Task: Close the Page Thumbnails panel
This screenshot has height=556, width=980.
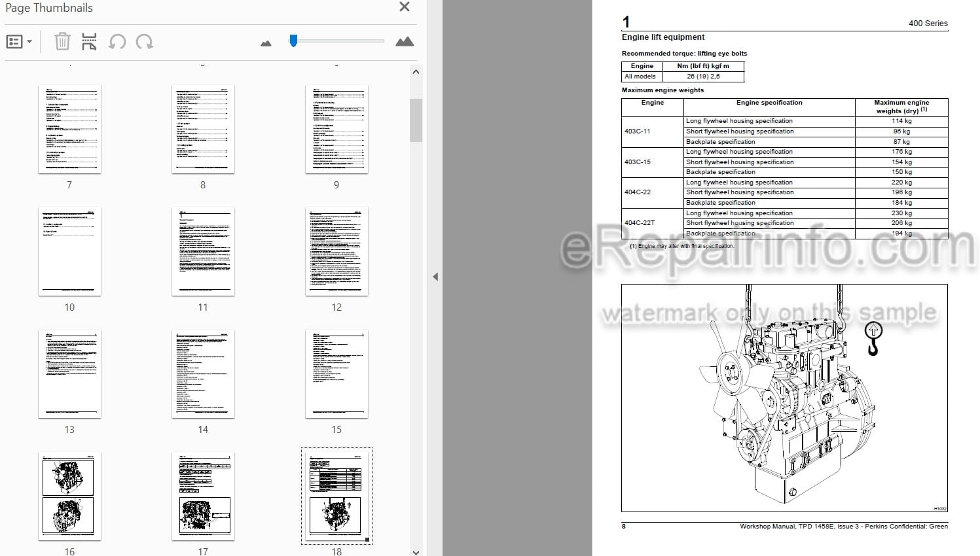Action: (405, 7)
